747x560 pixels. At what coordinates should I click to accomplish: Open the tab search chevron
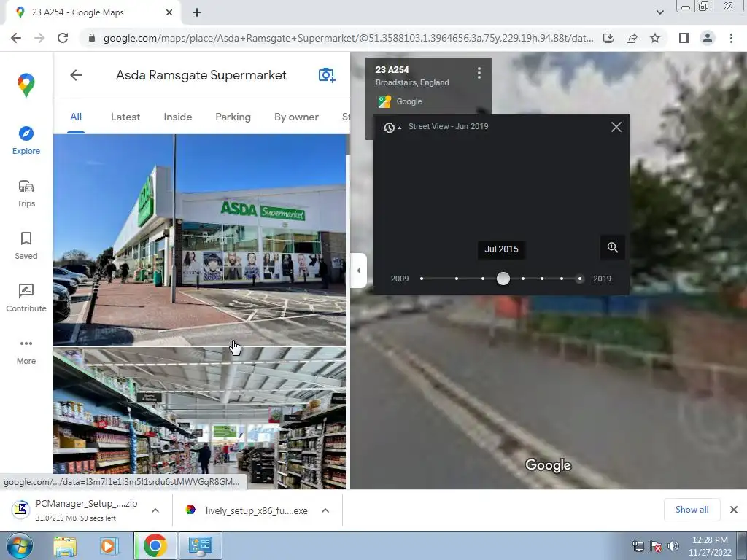tap(659, 12)
